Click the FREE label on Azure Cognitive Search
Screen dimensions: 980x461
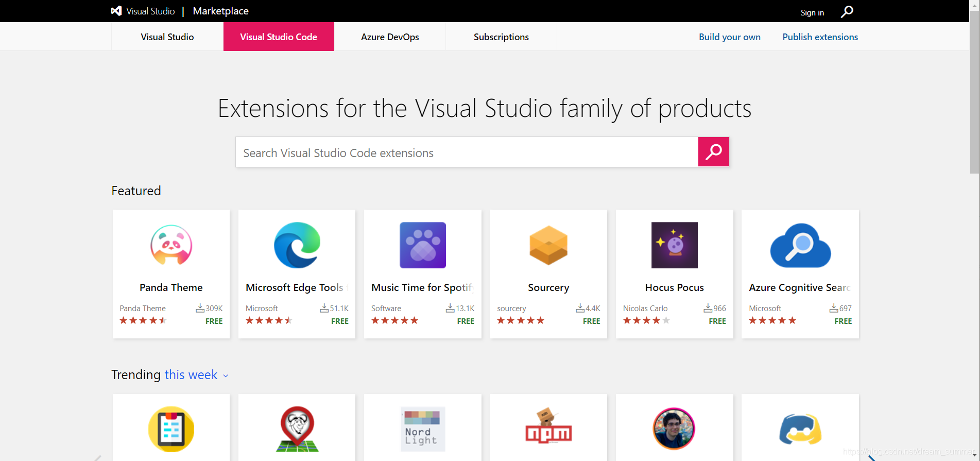(843, 321)
